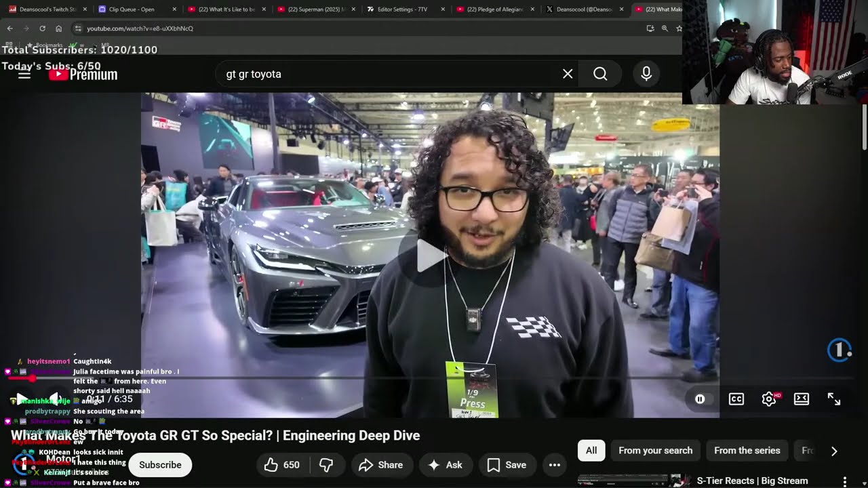Click the Motor1 channel watermark in the video
The image size is (868, 488).
point(840,350)
